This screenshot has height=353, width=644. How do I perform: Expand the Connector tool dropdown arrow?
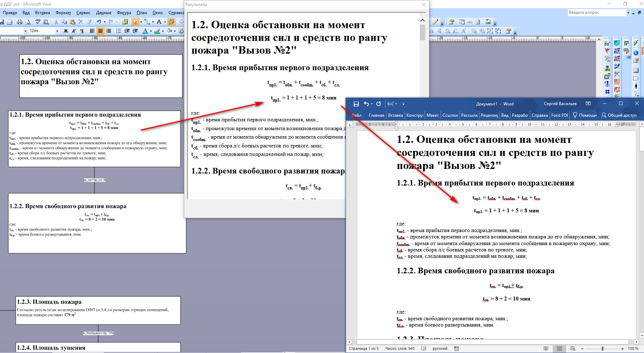click(x=153, y=22)
